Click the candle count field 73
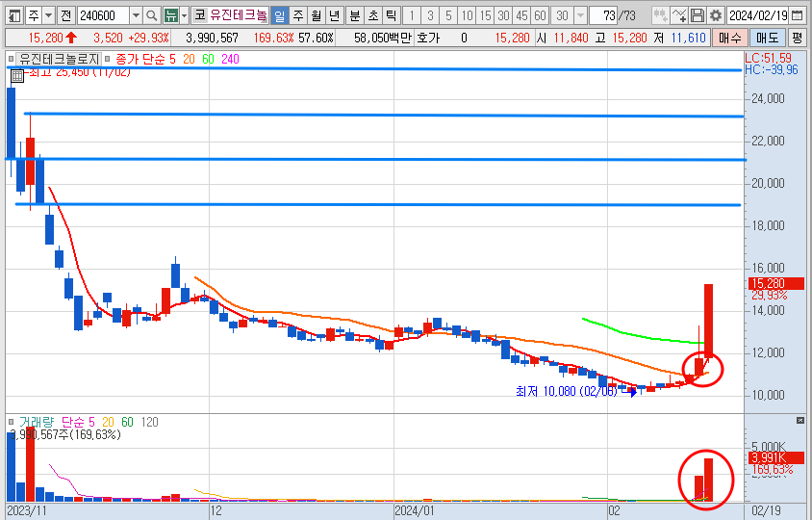Viewport: 812px width, 520px height. [x=603, y=15]
